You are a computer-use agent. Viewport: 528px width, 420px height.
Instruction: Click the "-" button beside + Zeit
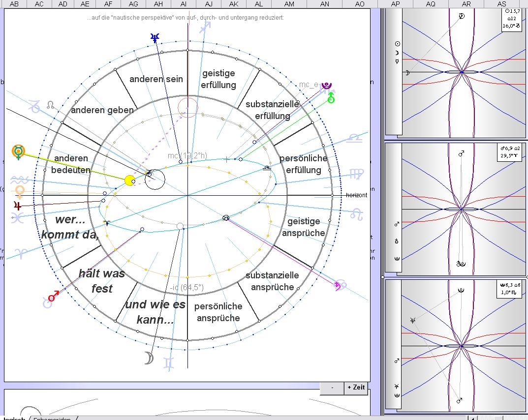pos(332,388)
